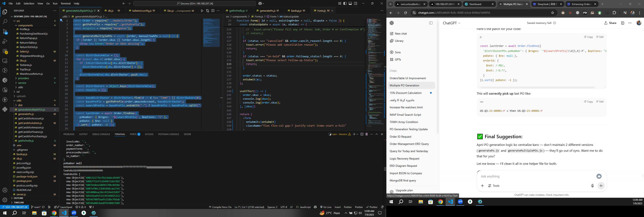Customize layout icon in VS Code title bar
644x217 pixels.
click(340, 3)
